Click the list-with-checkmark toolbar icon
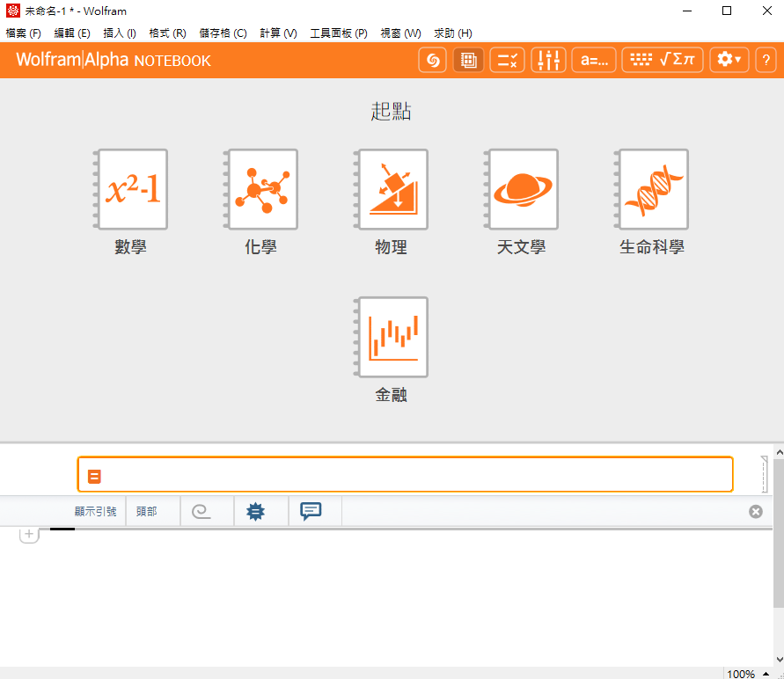The image size is (784, 679). (x=507, y=60)
